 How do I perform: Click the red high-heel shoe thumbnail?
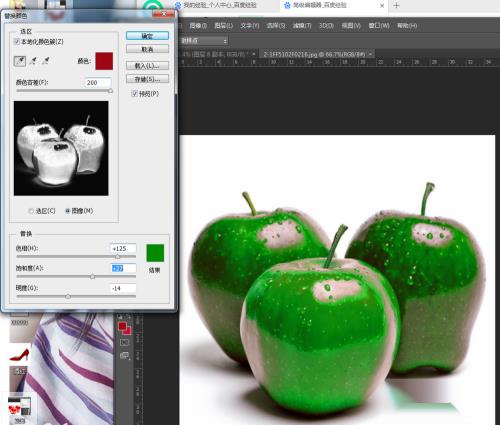[19, 355]
